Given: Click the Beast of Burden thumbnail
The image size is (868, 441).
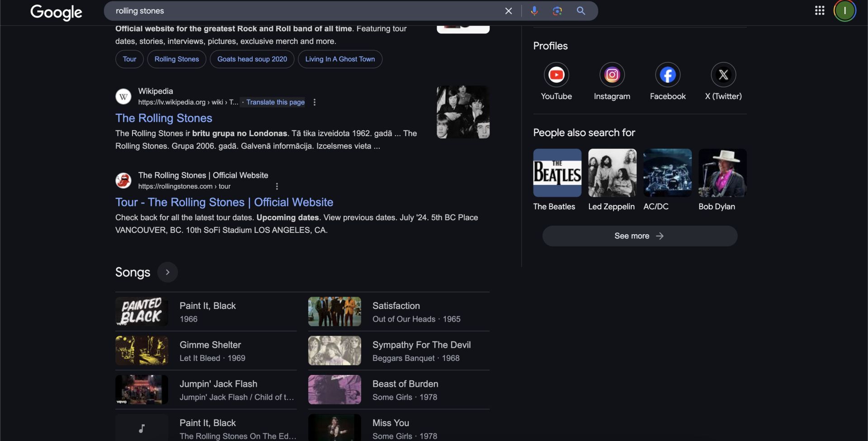Looking at the screenshot, I should pyautogui.click(x=335, y=389).
